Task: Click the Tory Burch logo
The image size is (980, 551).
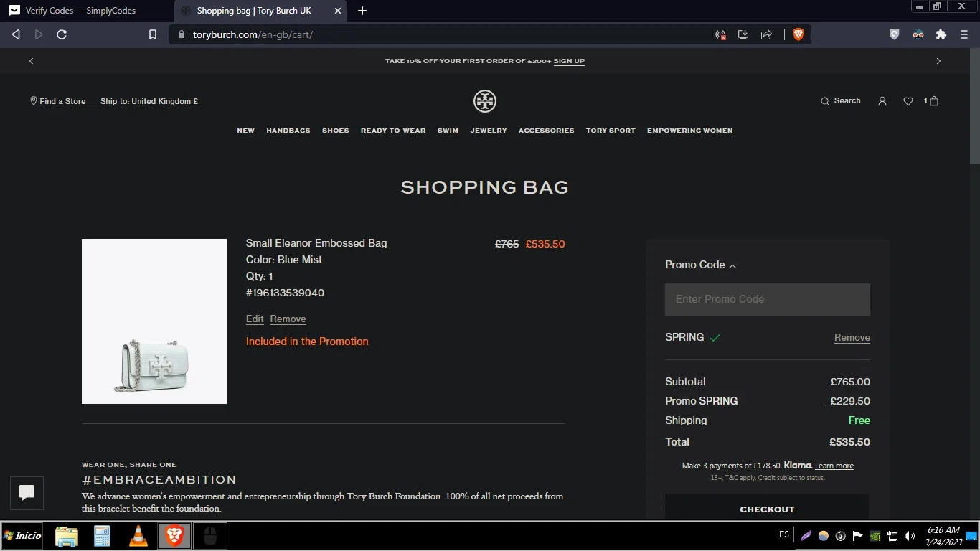Action: (x=485, y=101)
